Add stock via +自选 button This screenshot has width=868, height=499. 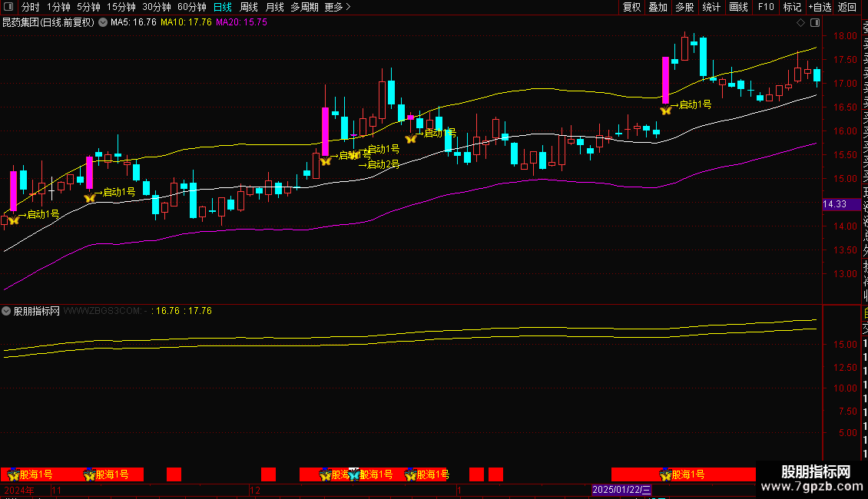820,7
